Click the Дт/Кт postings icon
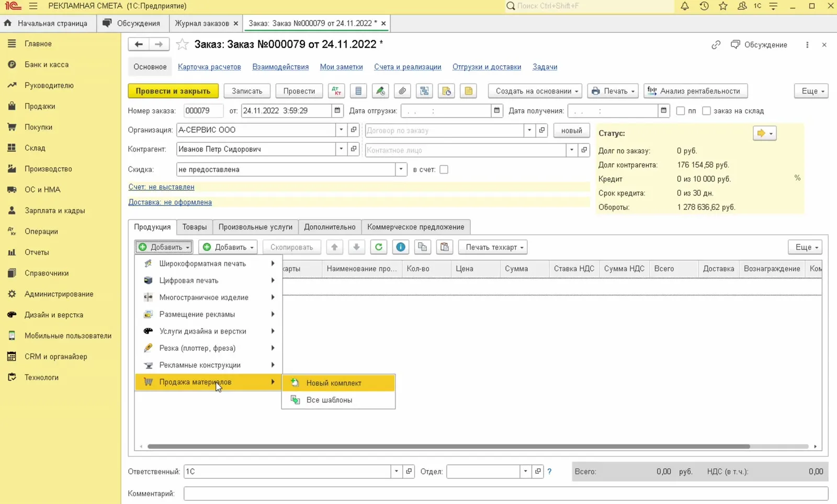Image resolution: width=837 pixels, height=504 pixels. [336, 91]
